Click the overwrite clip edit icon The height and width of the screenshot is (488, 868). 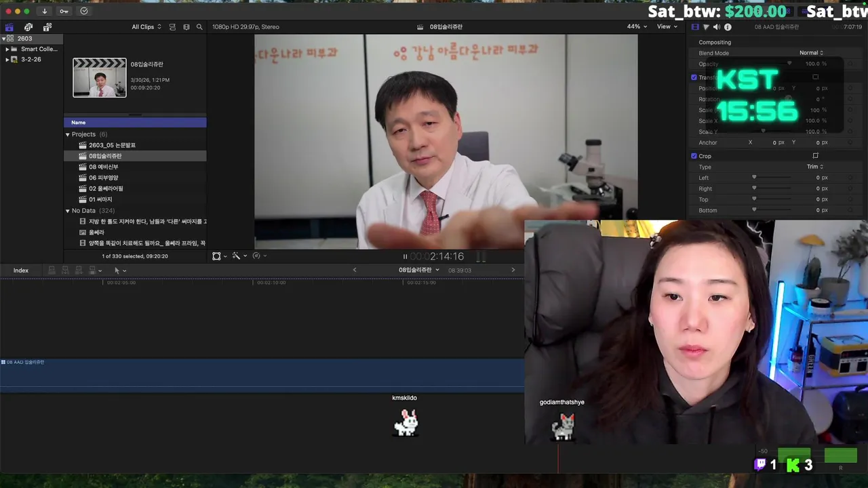point(92,270)
